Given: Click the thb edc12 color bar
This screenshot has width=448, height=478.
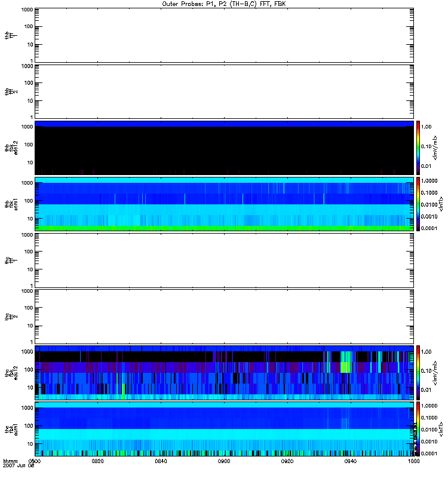Looking at the screenshot, I should click(x=418, y=148).
